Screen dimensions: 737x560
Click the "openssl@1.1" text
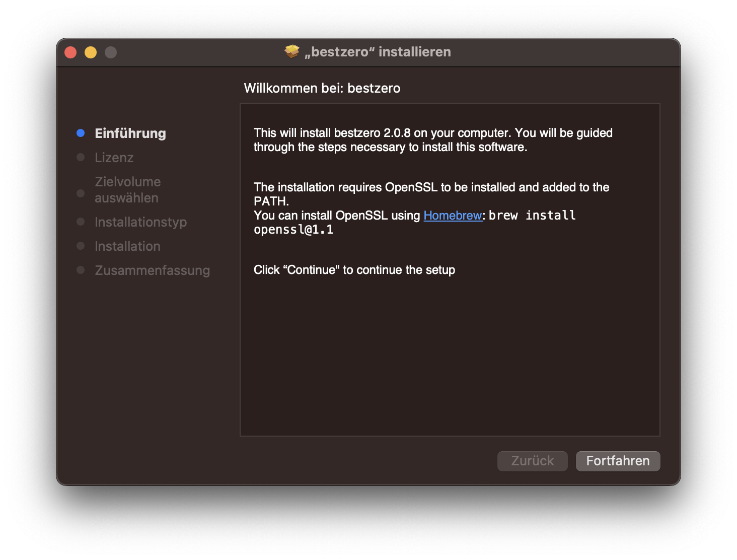pos(293,230)
